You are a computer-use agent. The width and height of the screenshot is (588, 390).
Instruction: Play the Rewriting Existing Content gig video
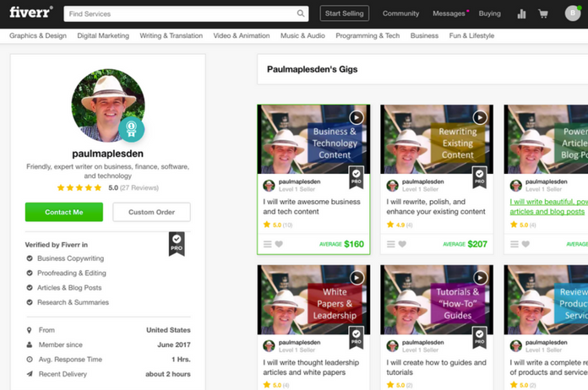479,117
